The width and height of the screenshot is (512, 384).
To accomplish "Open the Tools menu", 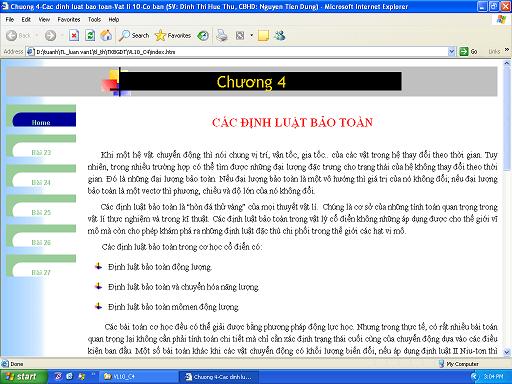I will point(94,20).
